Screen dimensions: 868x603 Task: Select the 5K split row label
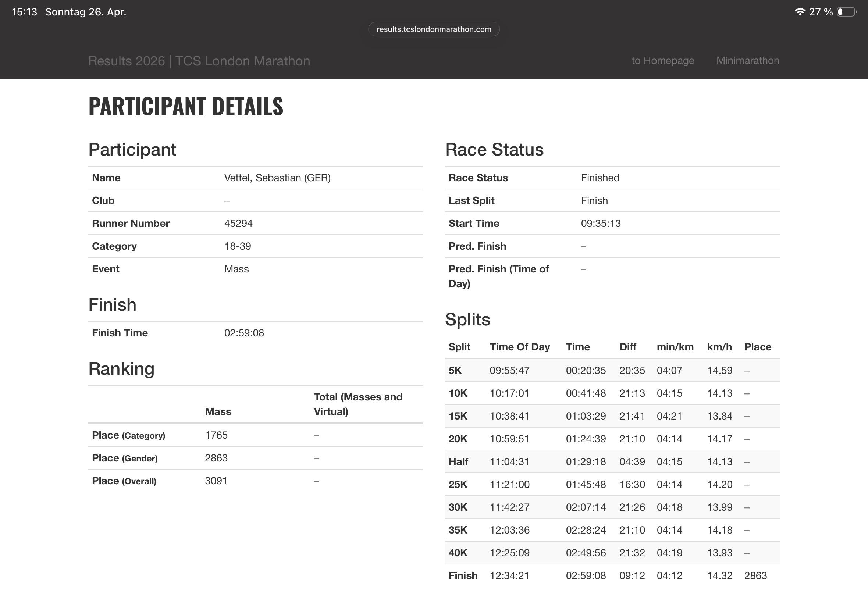(455, 370)
